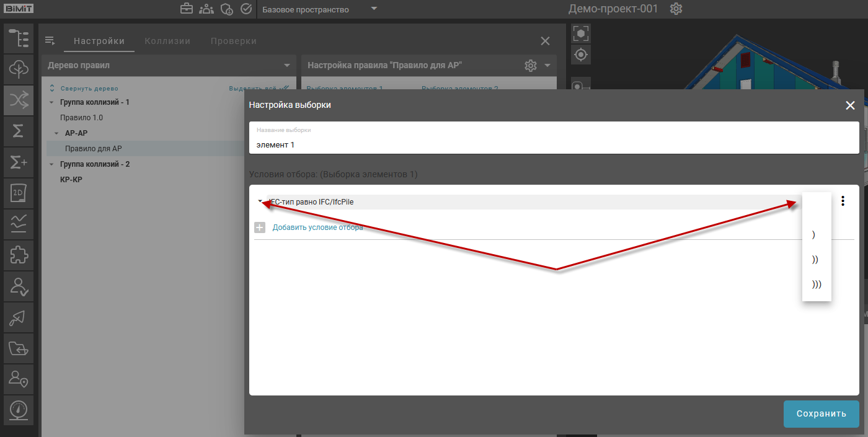Screen dimensions: 868x437
Task: Select the collisions shuffle sidebar icon
Action: point(19,100)
